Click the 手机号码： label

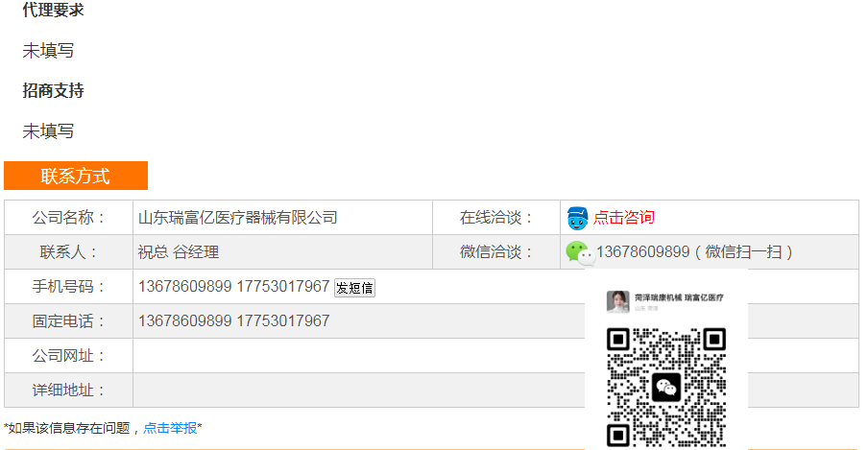click(68, 287)
